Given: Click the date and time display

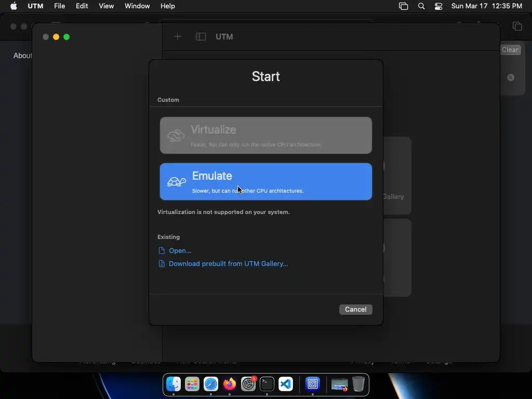Looking at the screenshot, I should (x=486, y=6).
